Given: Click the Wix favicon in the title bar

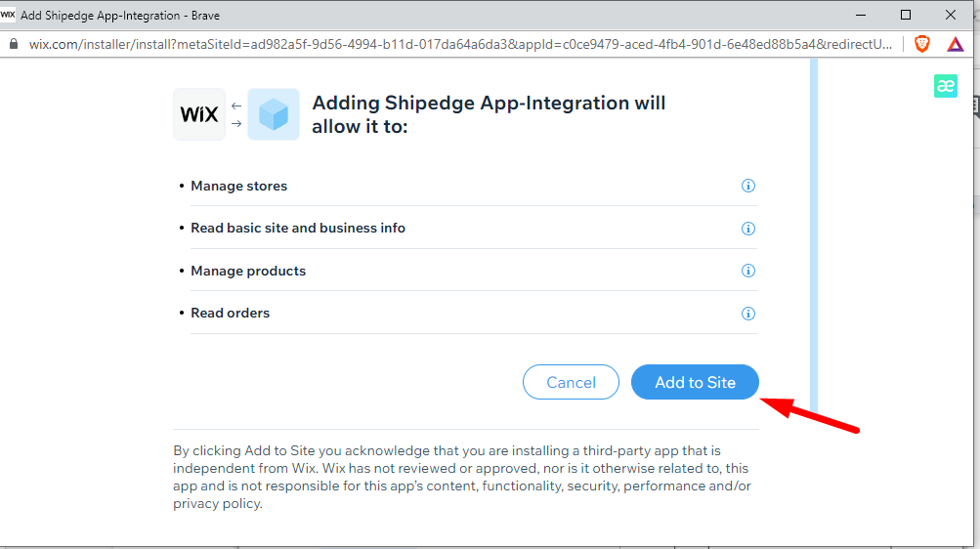Looking at the screenshot, I should [x=8, y=15].
